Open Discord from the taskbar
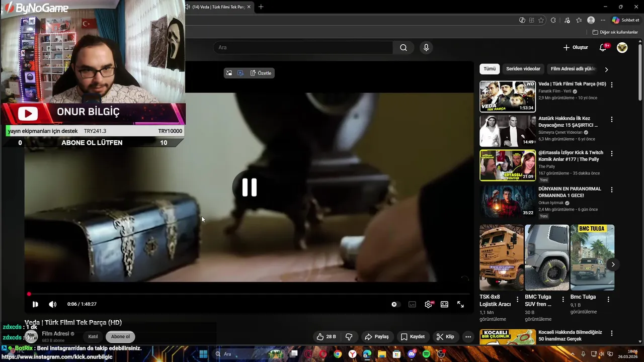Screen dimensions: 644x362 coord(412,354)
